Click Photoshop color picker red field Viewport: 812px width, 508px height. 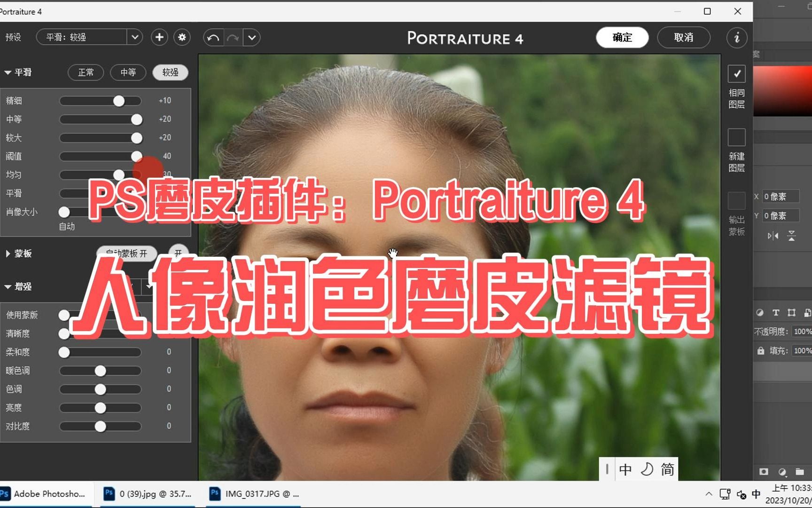click(783, 90)
